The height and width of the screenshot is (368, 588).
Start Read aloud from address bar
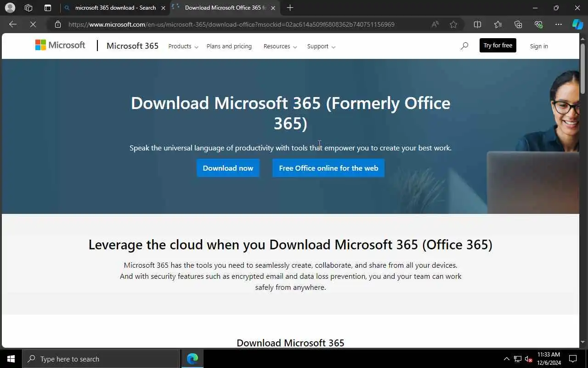point(435,24)
